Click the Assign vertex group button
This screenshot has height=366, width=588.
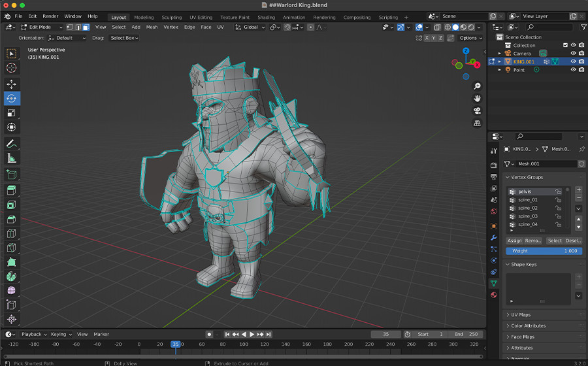pyautogui.click(x=514, y=241)
